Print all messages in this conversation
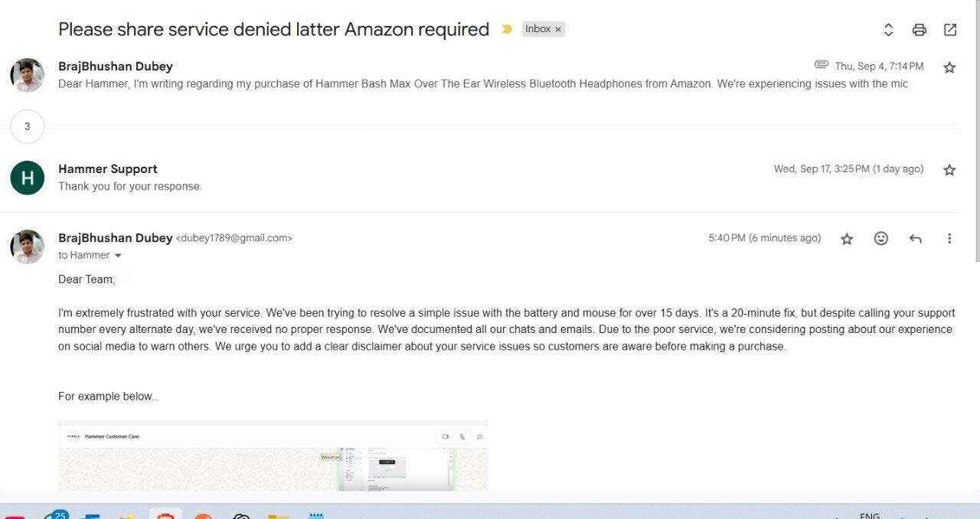This screenshot has width=980, height=519. click(x=920, y=30)
